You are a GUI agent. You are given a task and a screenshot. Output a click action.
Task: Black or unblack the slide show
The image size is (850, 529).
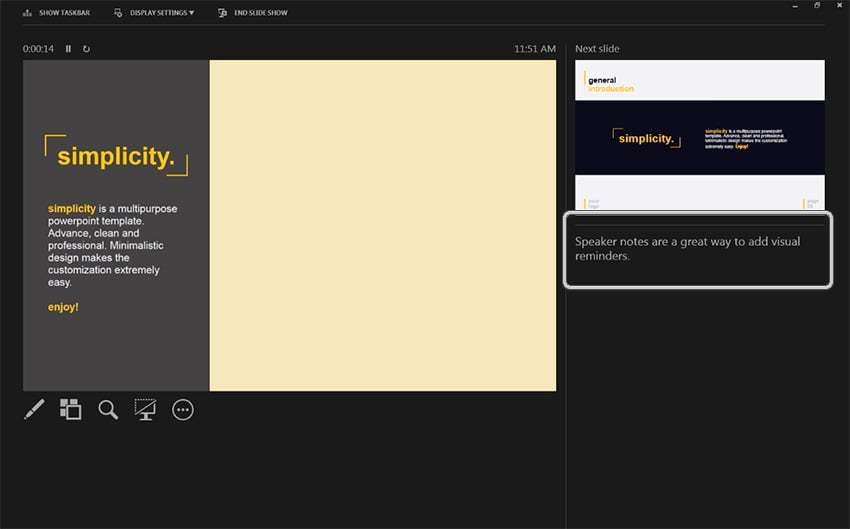(145, 410)
